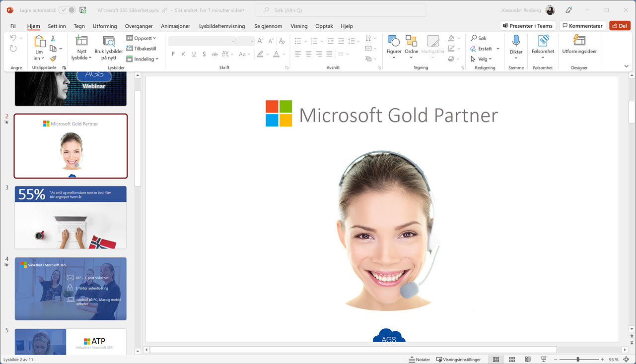Click the Redo icon under Angre
The width and height of the screenshot is (636, 364).
pyautogui.click(x=13, y=49)
